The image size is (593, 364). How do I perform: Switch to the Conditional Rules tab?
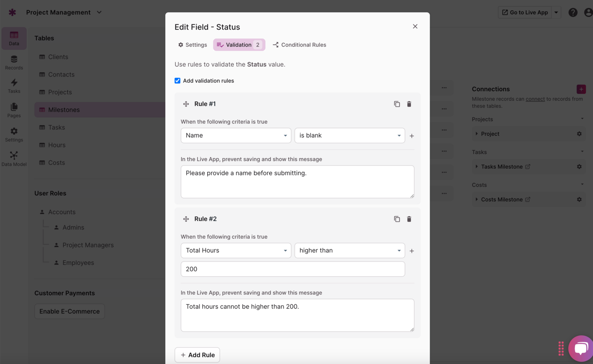(299, 45)
